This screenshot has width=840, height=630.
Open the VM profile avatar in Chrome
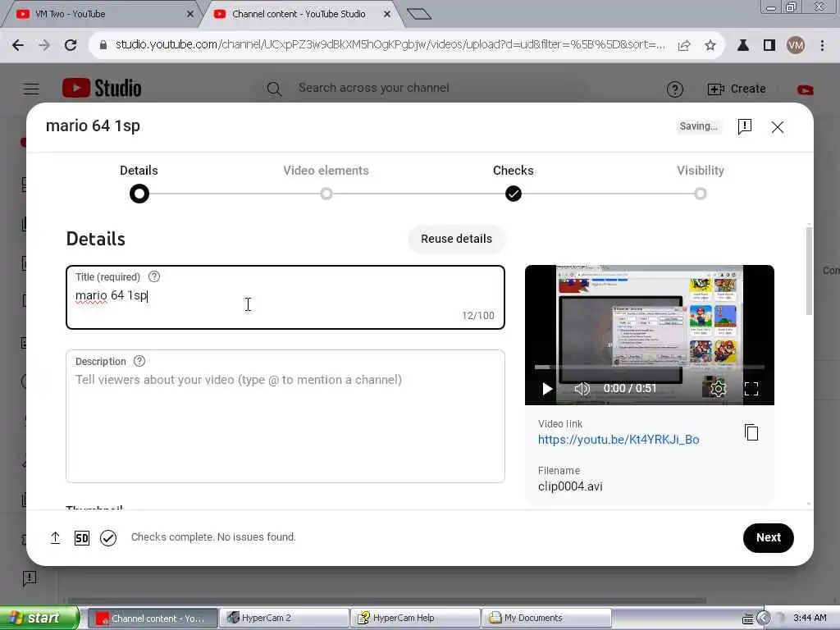[x=796, y=45]
